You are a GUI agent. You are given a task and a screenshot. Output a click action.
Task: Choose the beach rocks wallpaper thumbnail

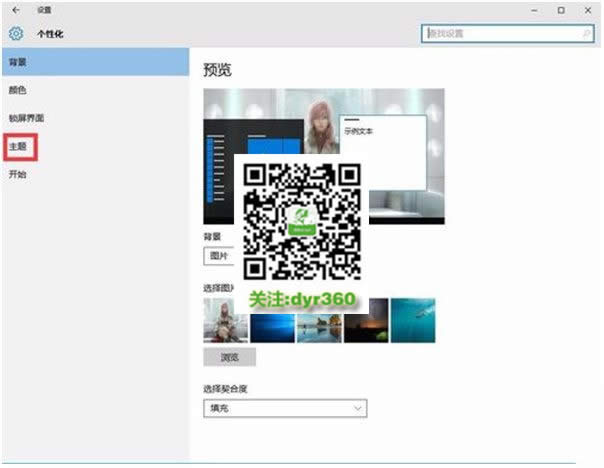(319, 328)
